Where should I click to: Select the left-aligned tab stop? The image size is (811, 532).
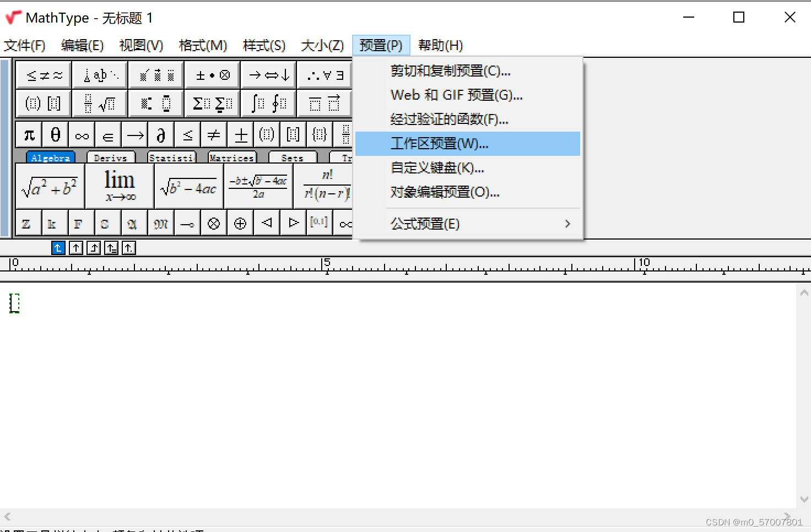[58, 248]
